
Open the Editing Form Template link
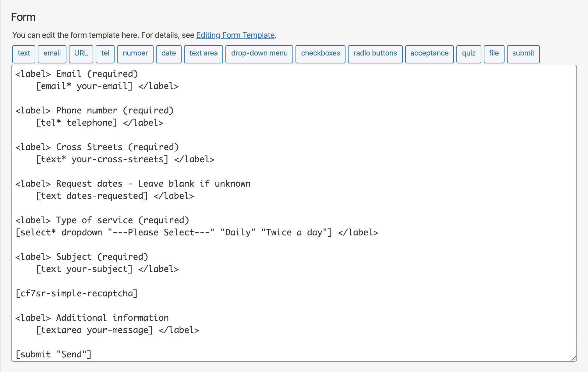[x=236, y=35]
